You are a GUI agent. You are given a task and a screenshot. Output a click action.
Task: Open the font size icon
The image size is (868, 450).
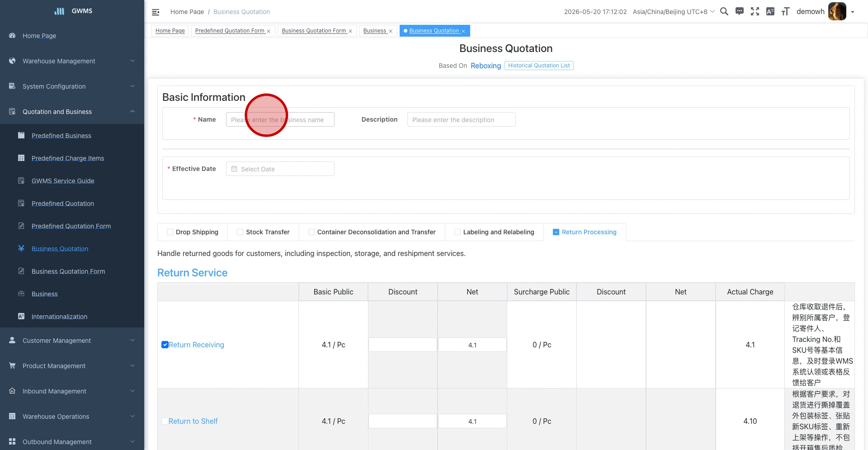786,12
